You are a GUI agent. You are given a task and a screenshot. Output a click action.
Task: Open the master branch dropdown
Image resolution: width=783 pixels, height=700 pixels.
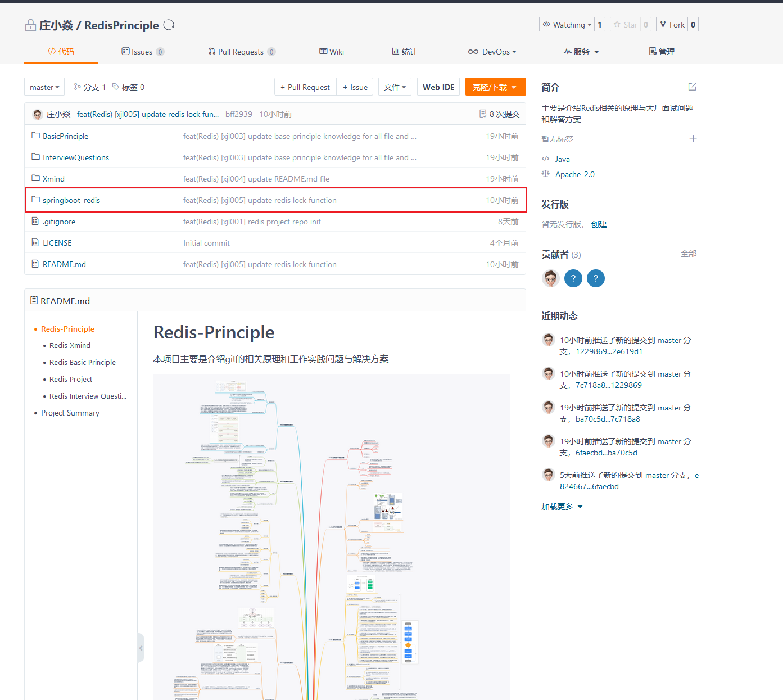(44, 87)
